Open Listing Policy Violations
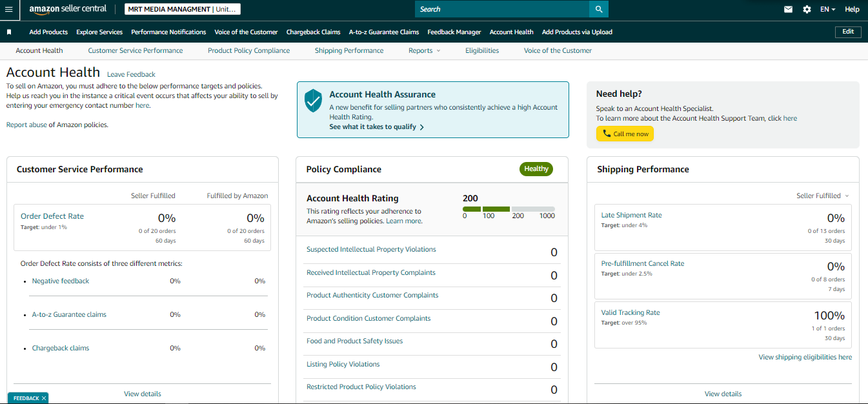The width and height of the screenshot is (868, 404). tap(343, 364)
